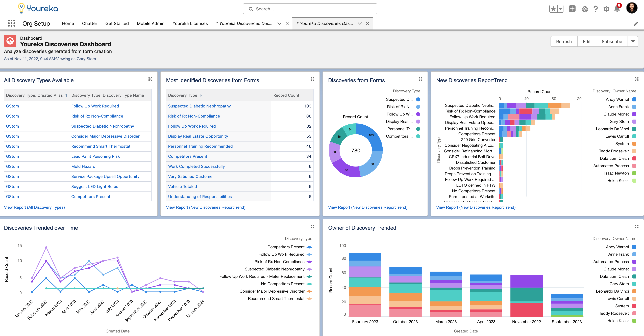This screenshot has width=644, height=336.
Task: Open the user profile avatar
Action: tap(632, 8)
